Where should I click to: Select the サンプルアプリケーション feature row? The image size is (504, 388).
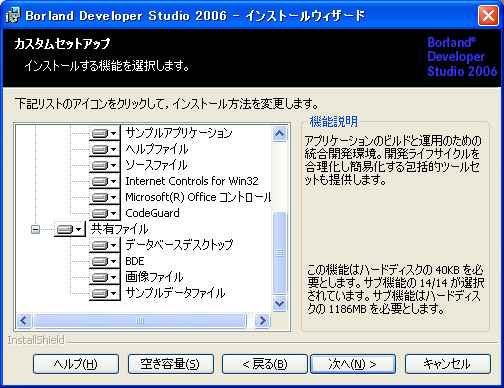179,133
